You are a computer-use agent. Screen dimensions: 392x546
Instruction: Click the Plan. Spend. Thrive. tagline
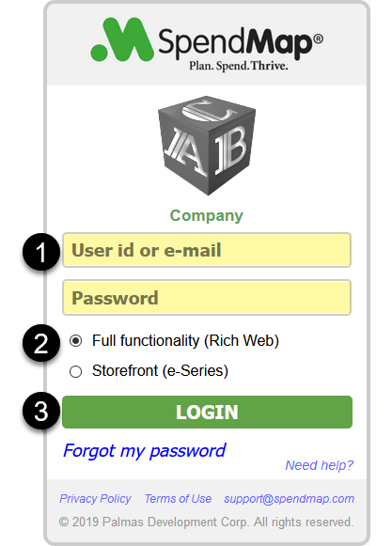pyautogui.click(x=239, y=66)
